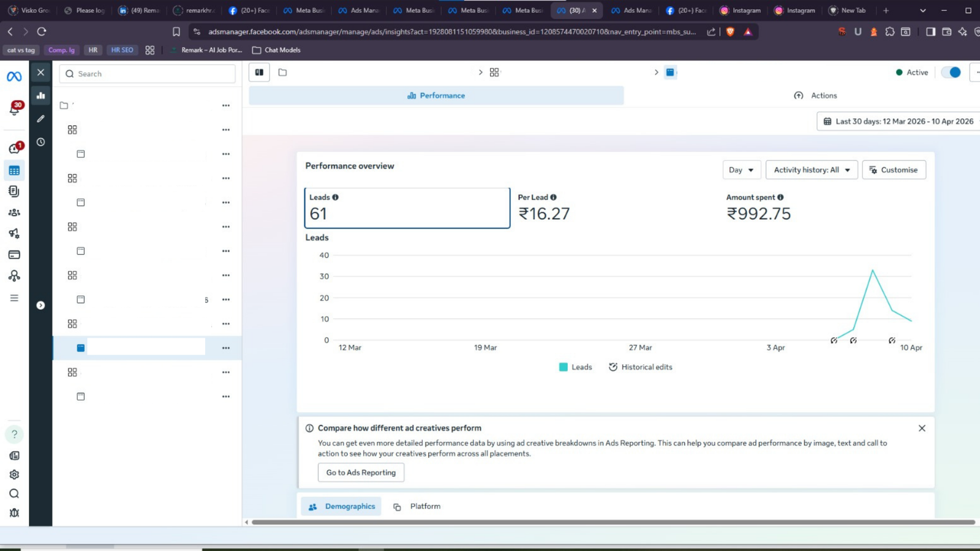This screenshot has height=551, width=980.
Task: Open the Chat Models bookmark folder
Action: point(276,50)
